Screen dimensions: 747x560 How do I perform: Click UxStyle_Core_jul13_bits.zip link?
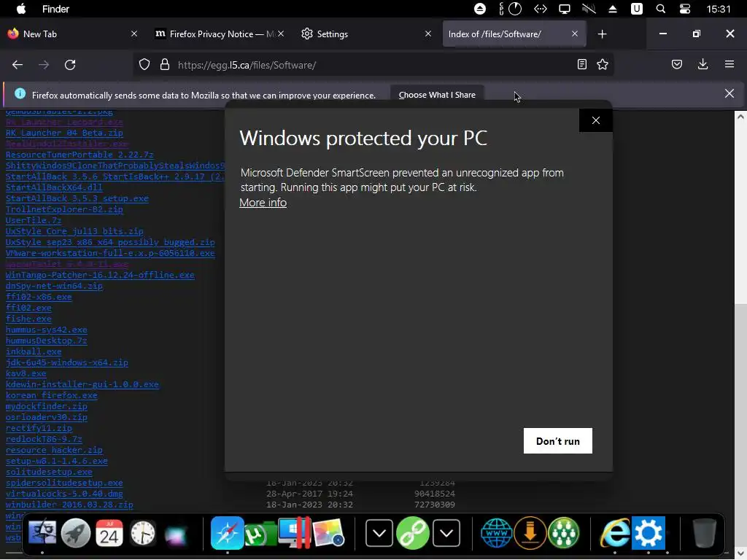point(74,231)
